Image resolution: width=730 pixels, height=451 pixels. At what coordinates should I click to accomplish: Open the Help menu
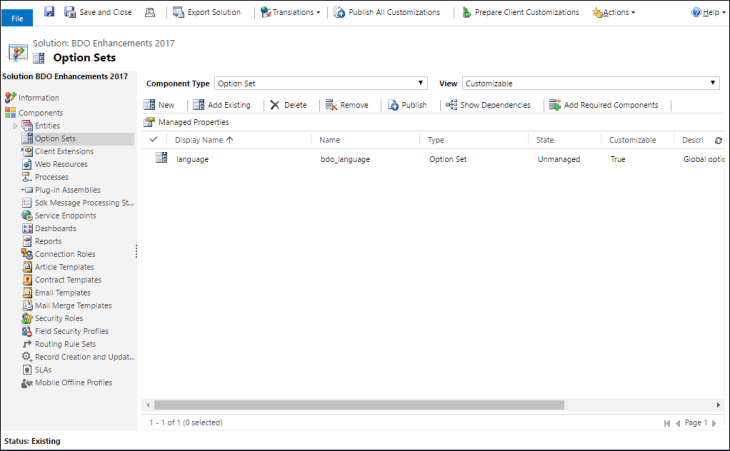point(708,12)
